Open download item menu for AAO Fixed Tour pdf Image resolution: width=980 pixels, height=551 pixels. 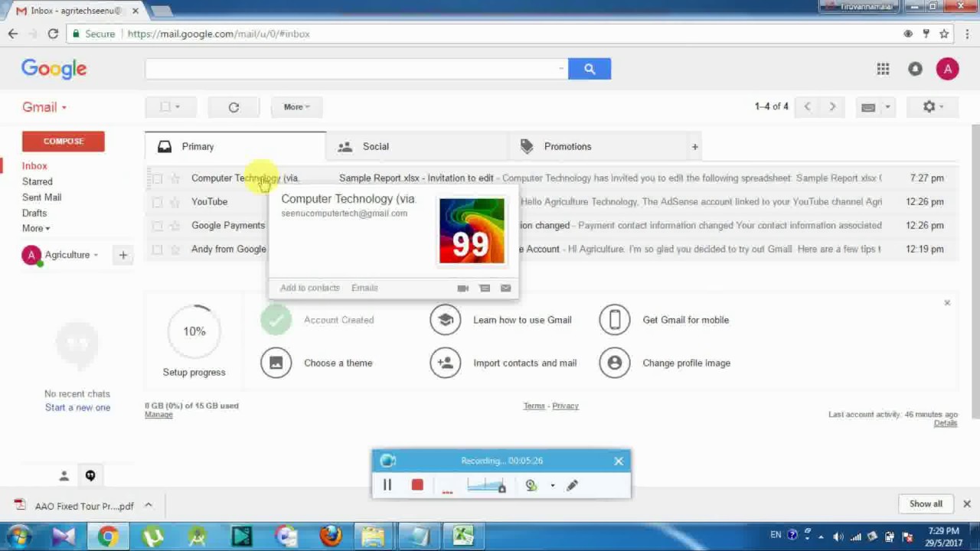[x=149, y=505]
